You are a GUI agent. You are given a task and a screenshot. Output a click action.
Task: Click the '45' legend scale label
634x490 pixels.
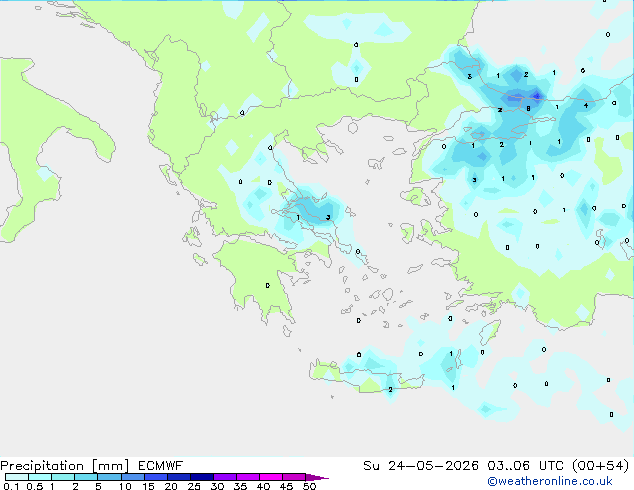click(x=286, y=486)
